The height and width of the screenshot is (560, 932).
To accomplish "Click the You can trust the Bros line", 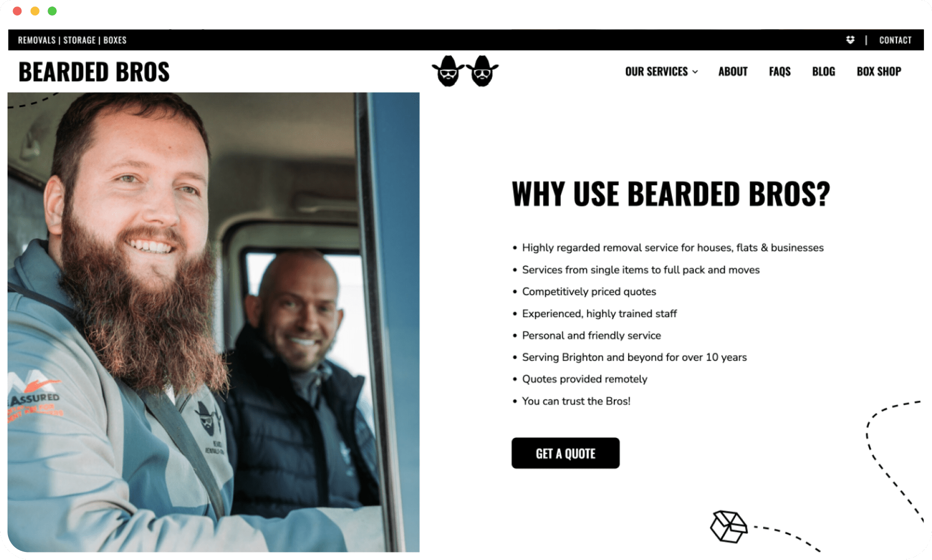I will click(576, 401).
